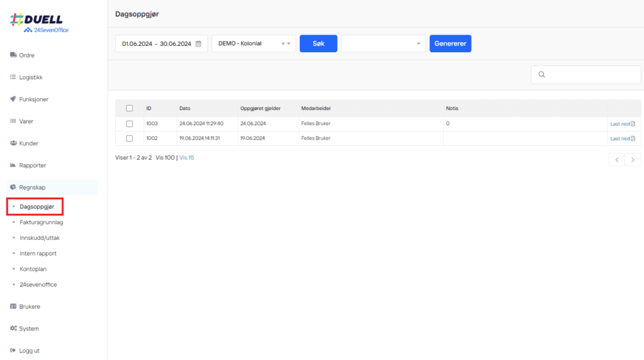Click the Søk button
Image resolution: width=644 pixels, height=360 pixels.
[x=318, y=43]
